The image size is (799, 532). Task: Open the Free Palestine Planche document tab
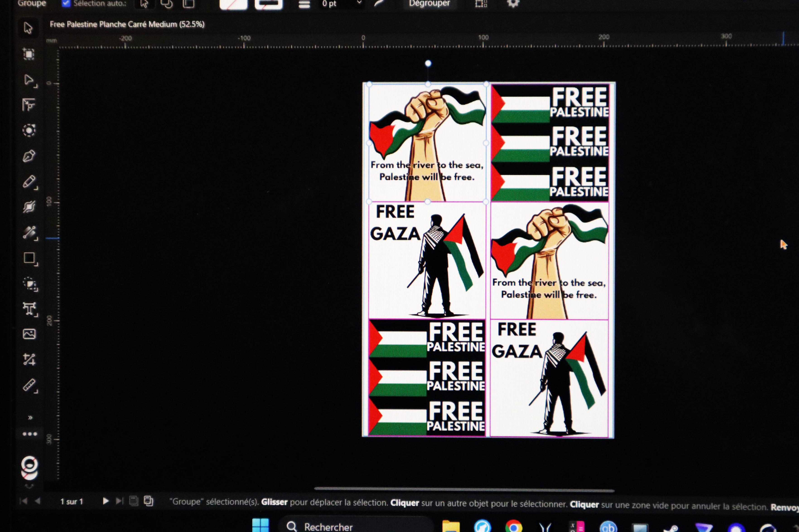[127, 24]
